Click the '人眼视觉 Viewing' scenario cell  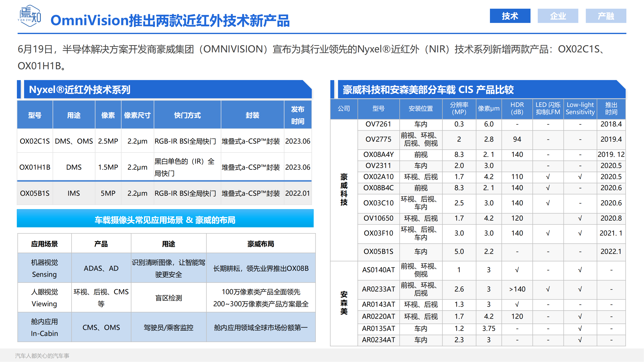(44, 298)
